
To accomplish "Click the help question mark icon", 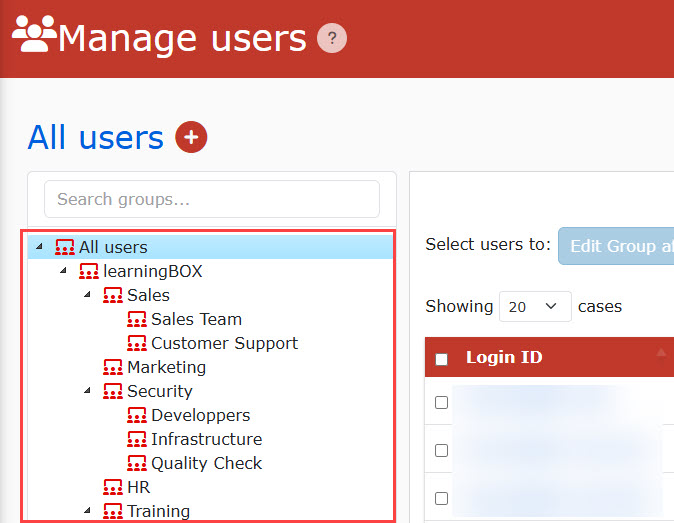I will tap(332, 39).
